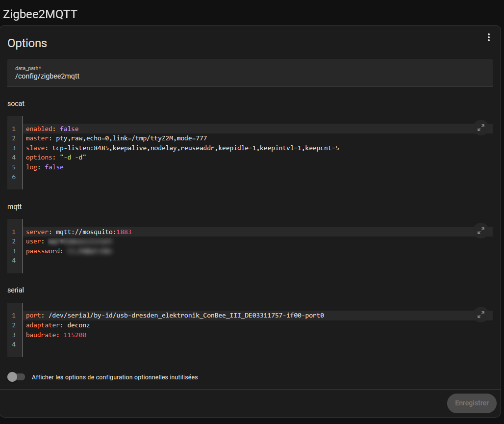Viewport: 504px width, 424px height.
Task: Expand the serial editor to fullscreen
Action: pos(480,315)
